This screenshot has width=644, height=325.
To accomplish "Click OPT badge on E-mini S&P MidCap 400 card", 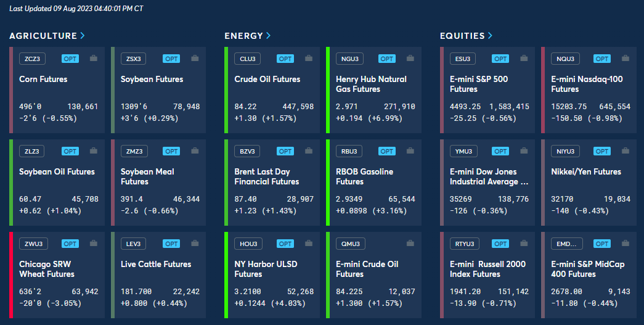I will coord(602,244).
